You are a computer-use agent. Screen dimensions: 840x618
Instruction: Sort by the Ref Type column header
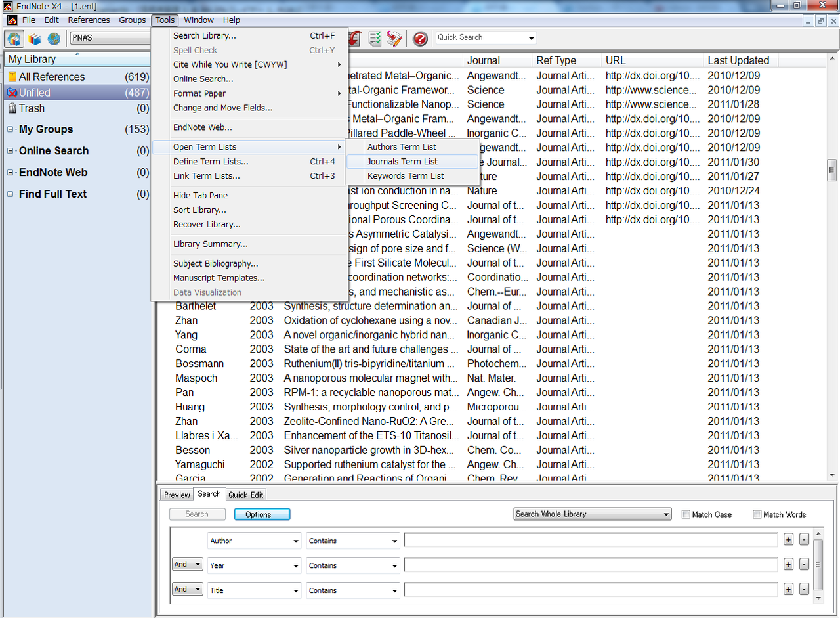(x=567, y=60)
